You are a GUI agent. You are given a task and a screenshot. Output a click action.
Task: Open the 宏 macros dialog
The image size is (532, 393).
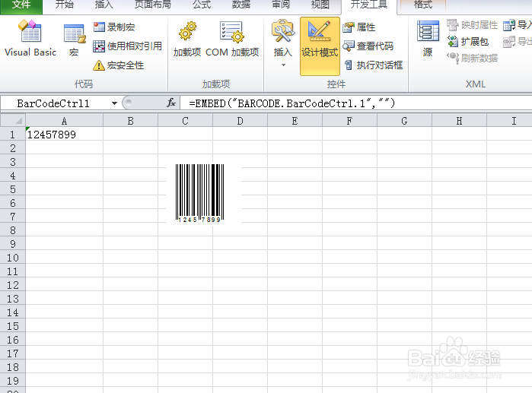(x=75, y=40)
